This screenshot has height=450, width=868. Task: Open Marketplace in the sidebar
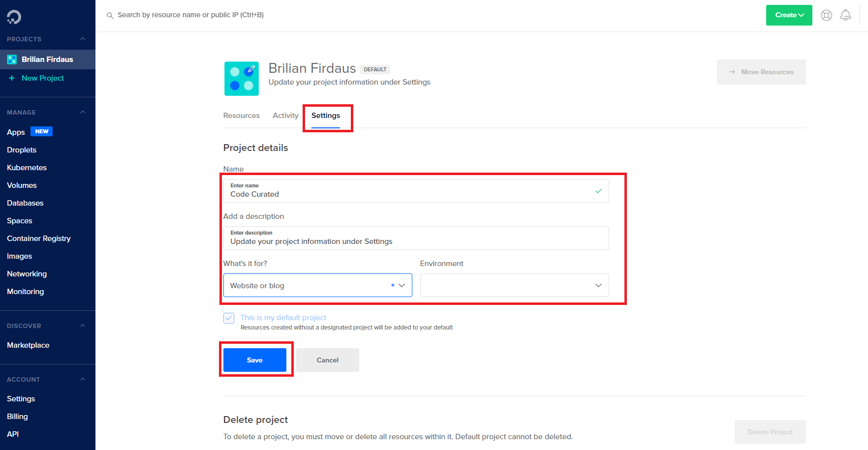28,345
